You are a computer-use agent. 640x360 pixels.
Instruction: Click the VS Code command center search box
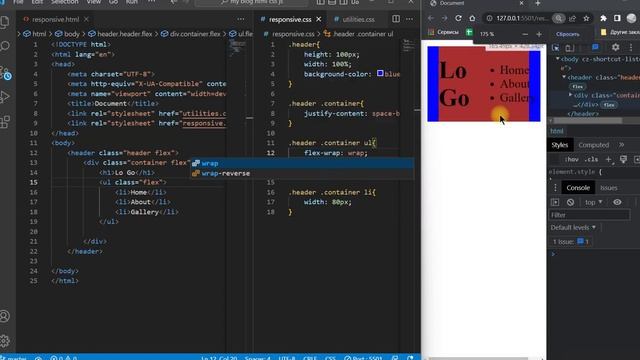[251, 2]
